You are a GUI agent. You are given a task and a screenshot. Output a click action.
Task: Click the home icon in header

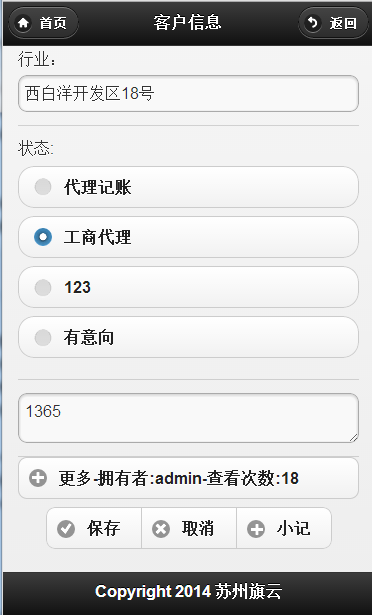pyautogui.click(x=24, y=23)
